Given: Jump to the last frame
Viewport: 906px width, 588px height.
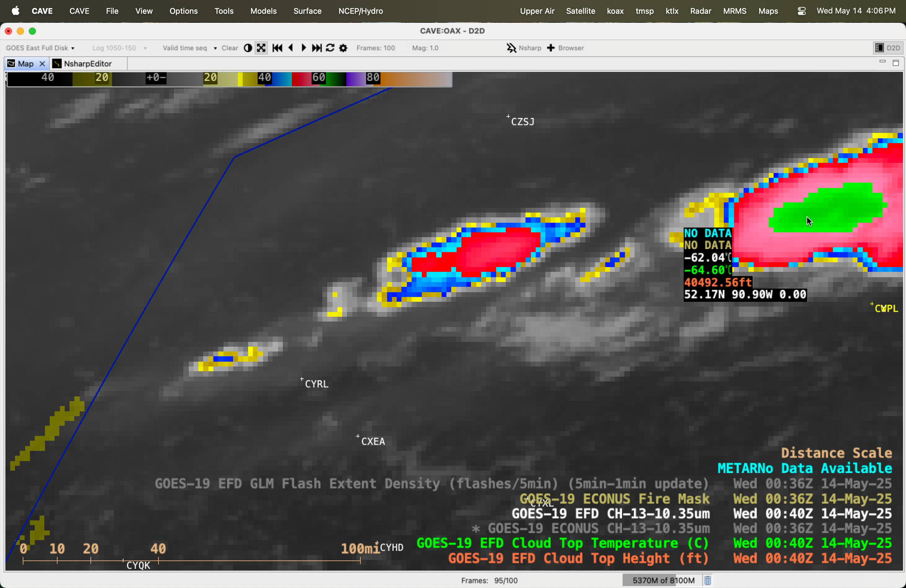Looking at the screenshot, I should tap(317, 48).
